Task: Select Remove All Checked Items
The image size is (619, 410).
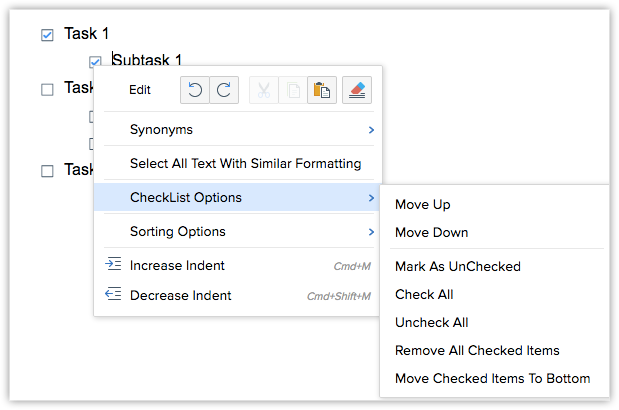Action: click(x=477, y=351)
